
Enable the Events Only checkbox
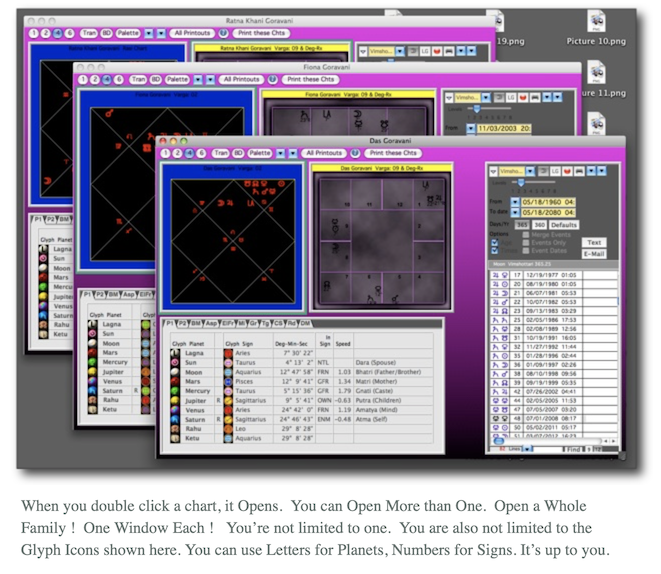tap(523, 242)
